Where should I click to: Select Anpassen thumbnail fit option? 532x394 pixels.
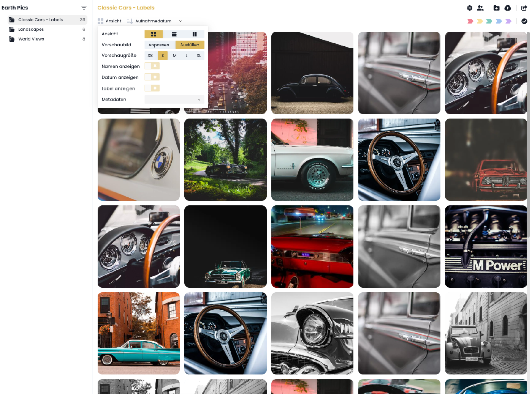tap(159, 45)
